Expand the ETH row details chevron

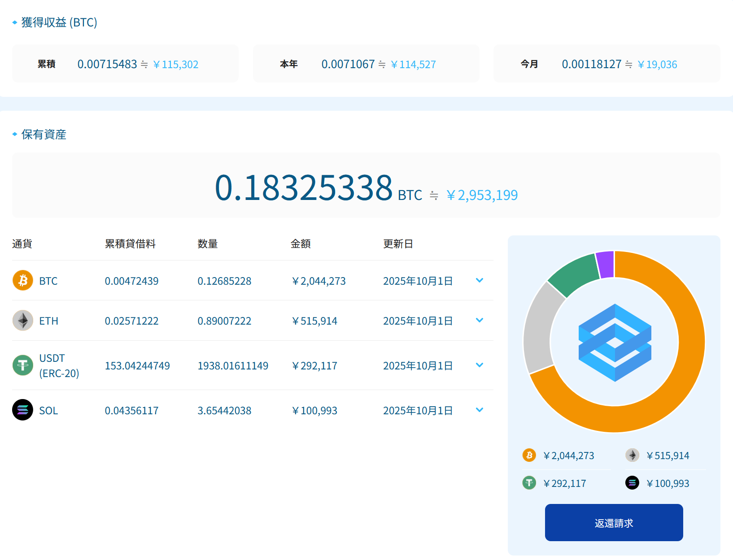click(480, 321)
